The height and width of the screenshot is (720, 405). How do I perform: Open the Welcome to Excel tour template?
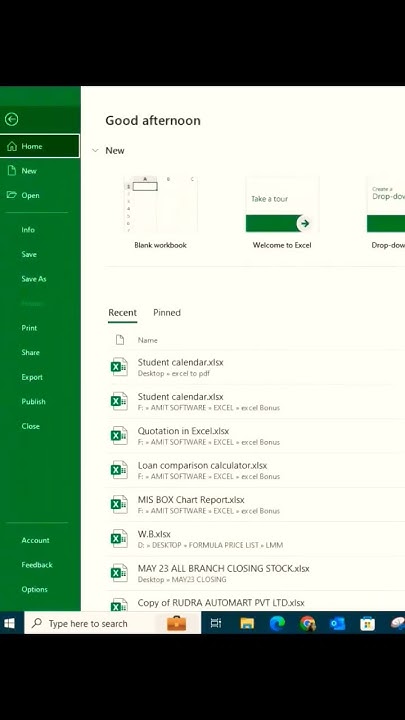coord(282,213)
